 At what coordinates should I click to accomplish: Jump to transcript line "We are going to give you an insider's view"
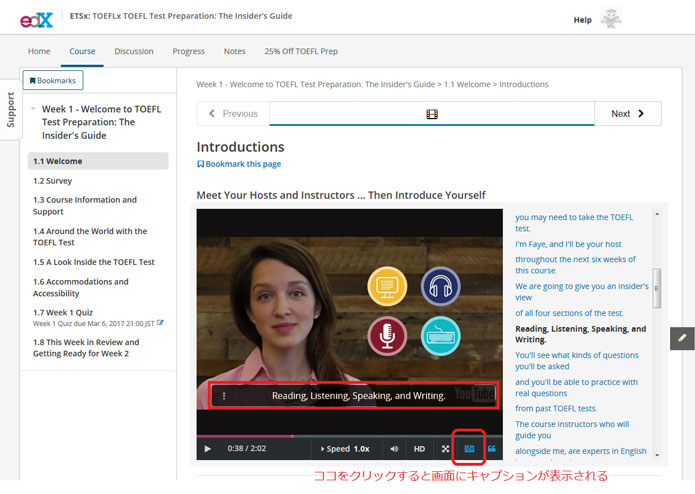pos(582,292)
